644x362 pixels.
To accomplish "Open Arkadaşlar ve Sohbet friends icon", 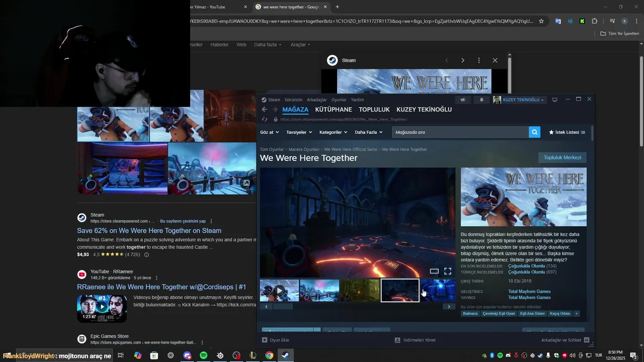I will click(x=587, y=340).
